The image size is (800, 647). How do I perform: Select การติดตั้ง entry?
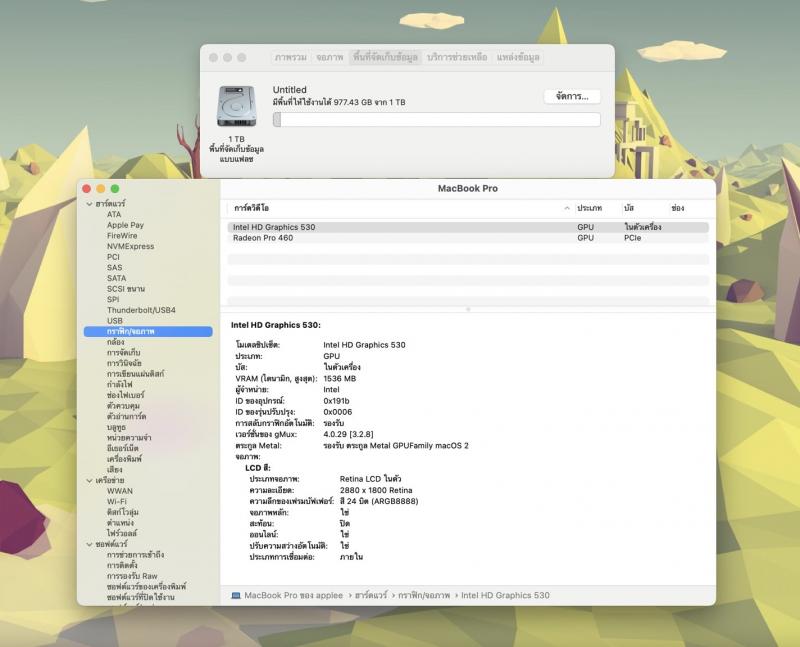122,565
